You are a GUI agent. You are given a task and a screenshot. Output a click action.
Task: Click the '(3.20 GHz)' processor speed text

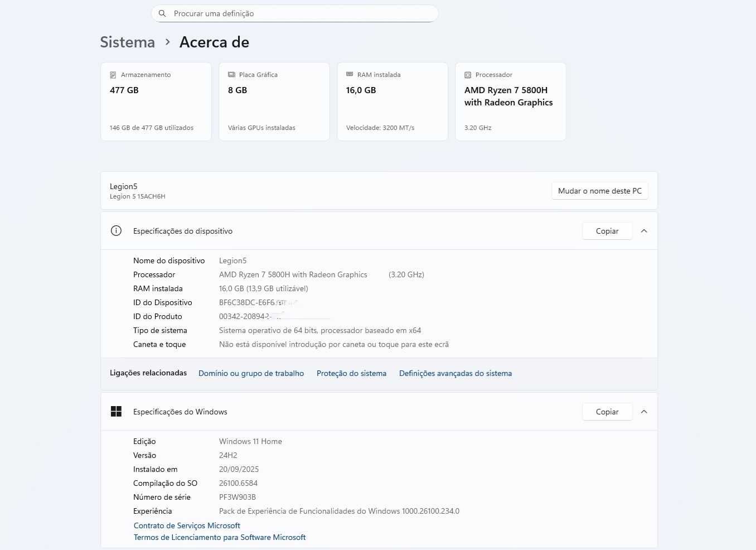click(406, 274)
